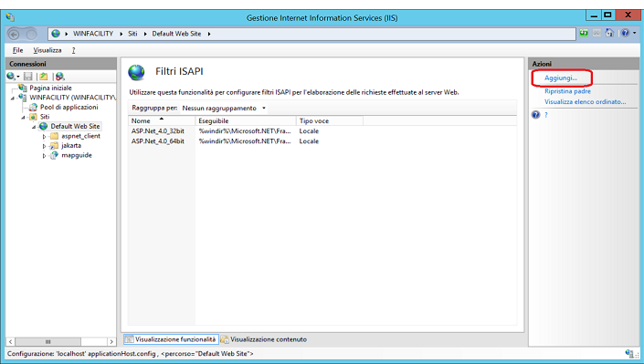
Task: Click Default Web Site breadcrumb segment
Action: tap(176, 34)
